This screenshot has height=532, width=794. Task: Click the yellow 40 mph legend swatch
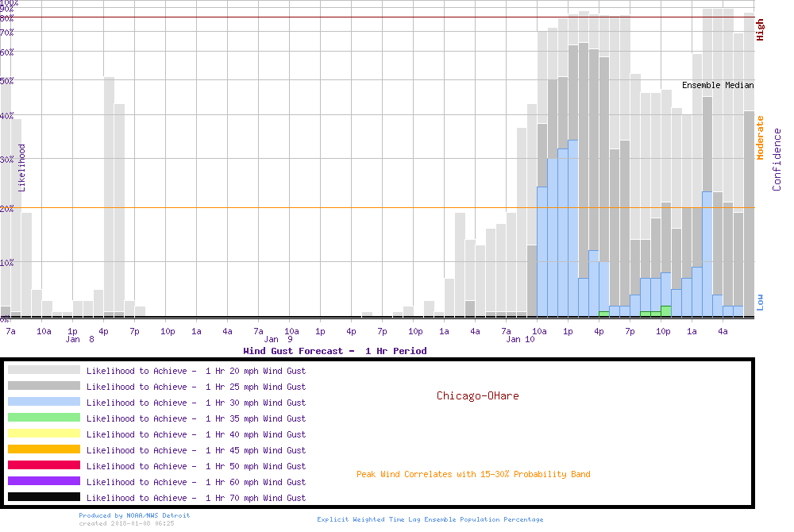pos(44,434)
